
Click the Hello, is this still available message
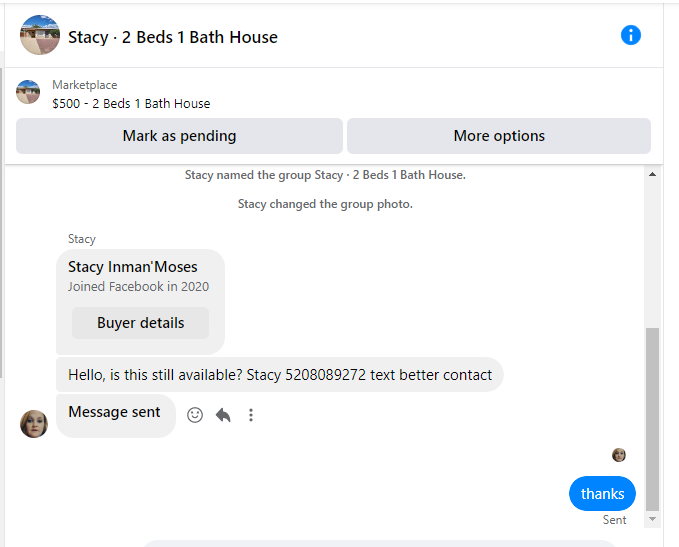[x=280, y=375]
